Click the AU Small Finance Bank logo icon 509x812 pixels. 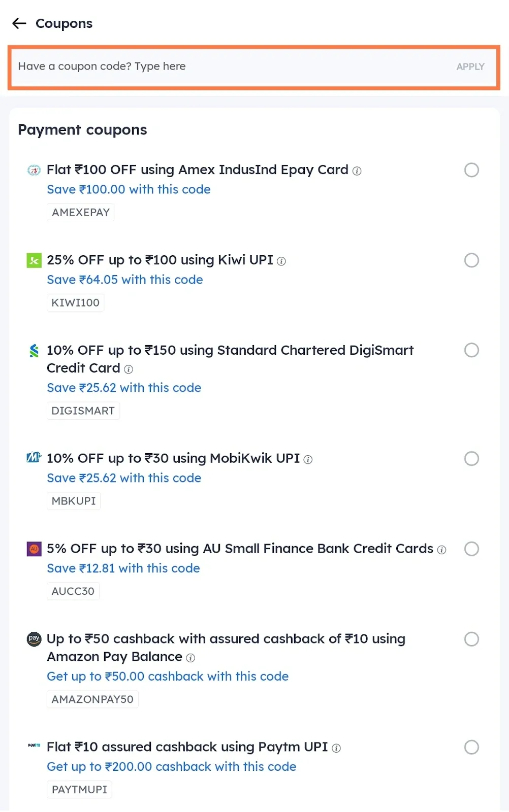click(34, 549)
